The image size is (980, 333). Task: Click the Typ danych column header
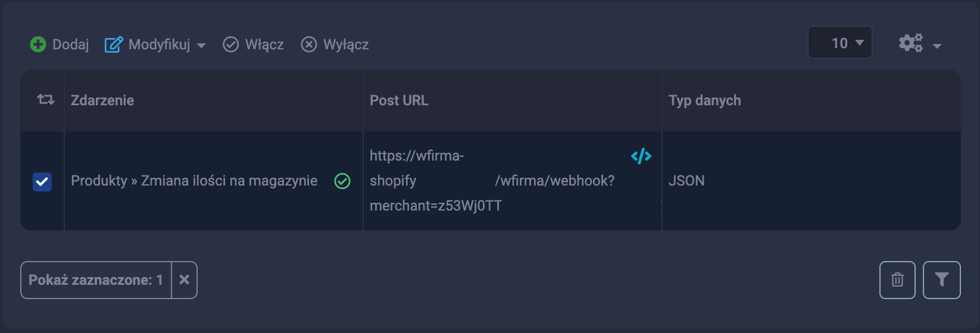(x=704, y=100)
